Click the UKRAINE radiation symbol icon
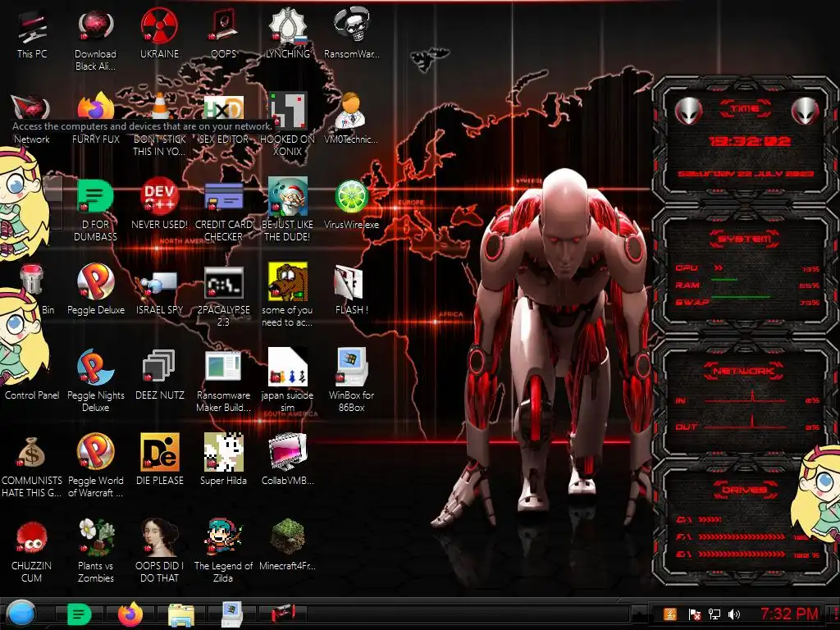 coord(159,34)
